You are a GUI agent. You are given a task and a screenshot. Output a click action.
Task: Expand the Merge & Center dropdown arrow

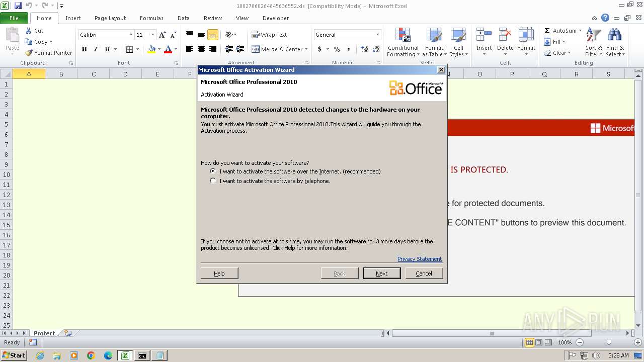click(x=307, y=49)
